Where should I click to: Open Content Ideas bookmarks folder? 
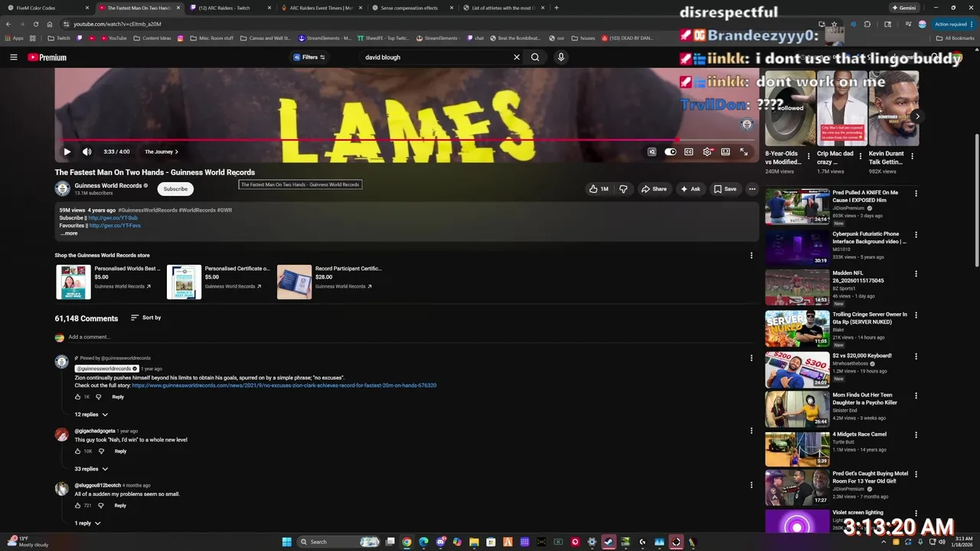click(152, 37)
